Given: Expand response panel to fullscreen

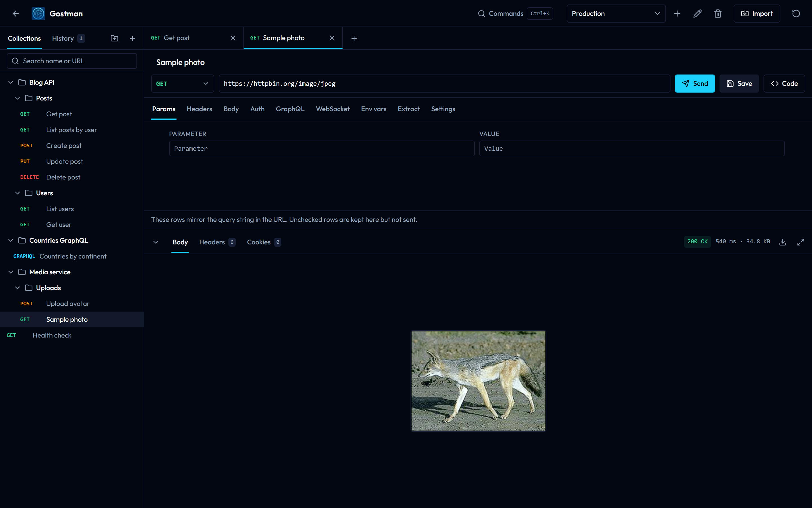Looking at the screenshot, I should click(x=801, y=242).
